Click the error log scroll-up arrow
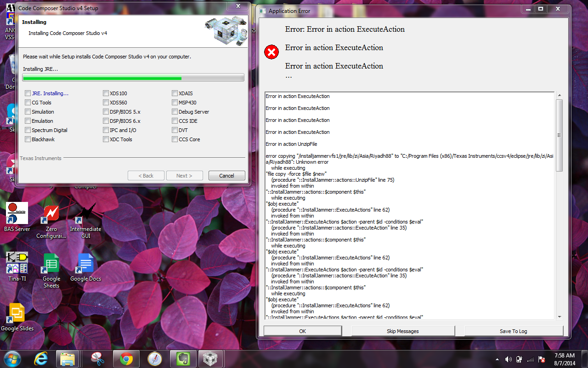The height and width of the screenshot is (368, 588). 559,96
